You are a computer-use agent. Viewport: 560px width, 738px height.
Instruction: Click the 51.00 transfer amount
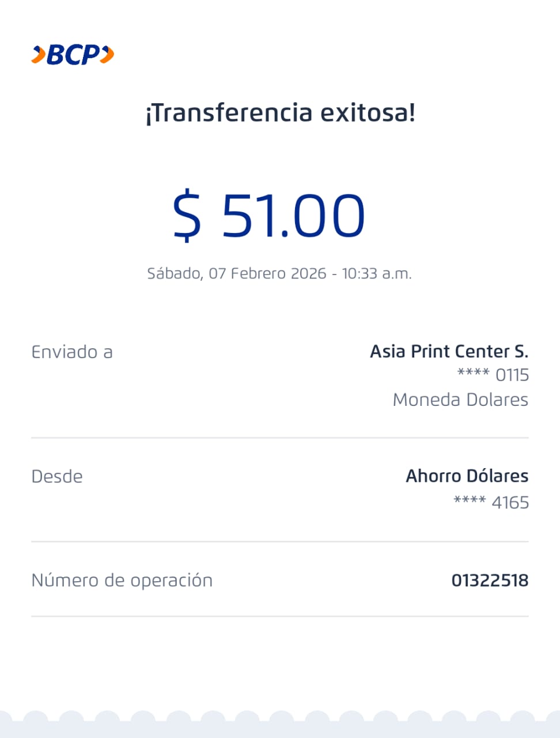(x=293, y=215)
